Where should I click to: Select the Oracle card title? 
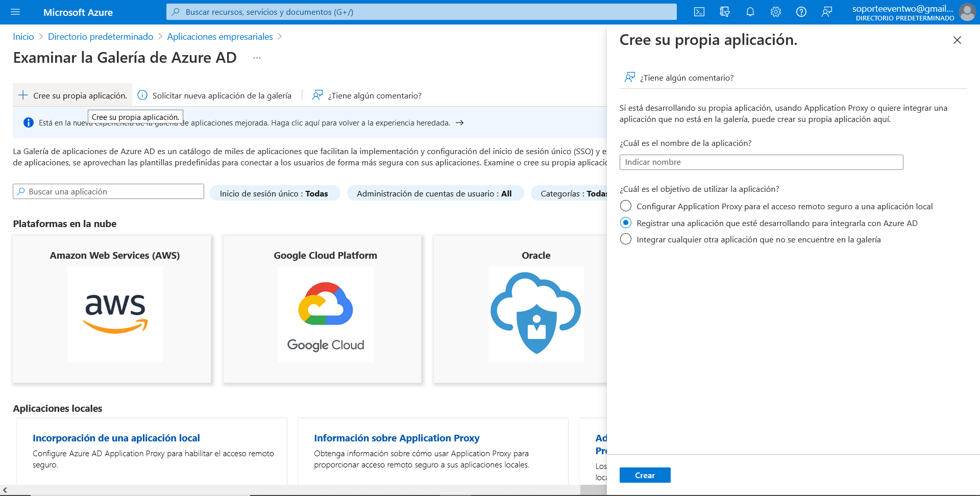click(536, 255)
